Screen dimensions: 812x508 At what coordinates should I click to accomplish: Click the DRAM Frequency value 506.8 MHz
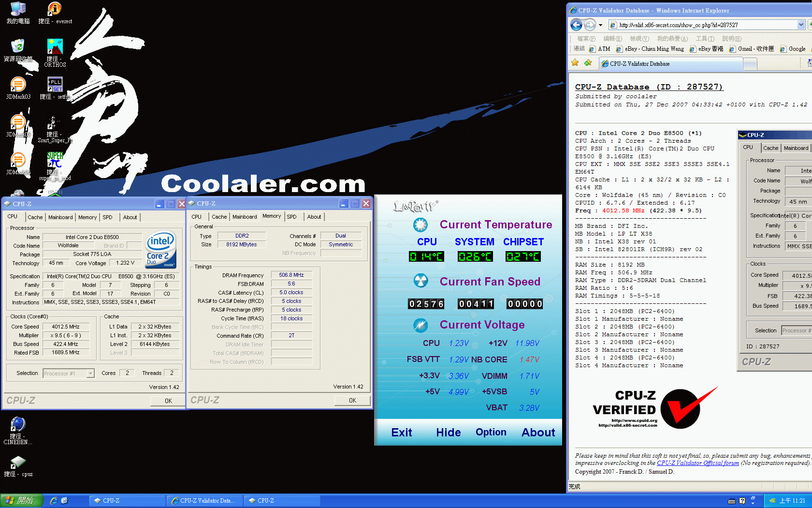(x=291, y=275)
